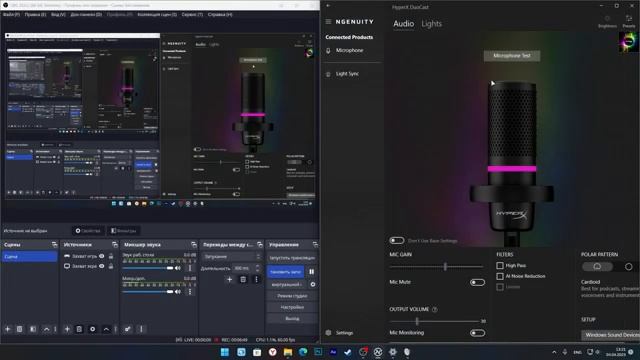Open advanced audio properties in mixer toolbar
This screenshot has height=360, width=640.
128,329
